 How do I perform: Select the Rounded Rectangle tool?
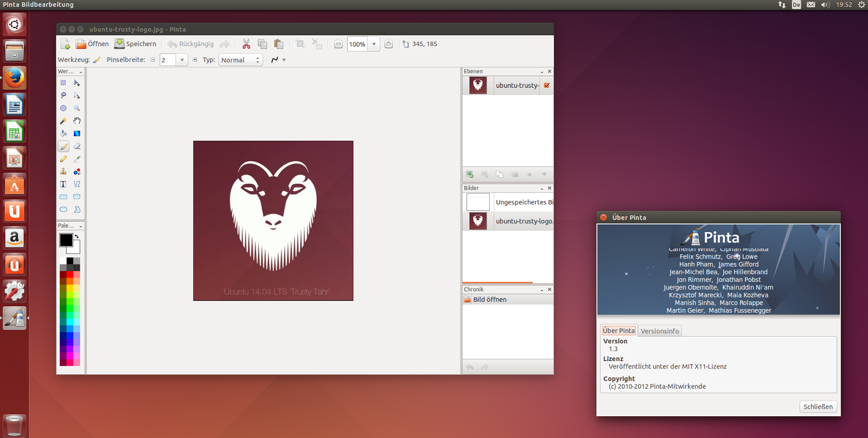click(77, 197)
